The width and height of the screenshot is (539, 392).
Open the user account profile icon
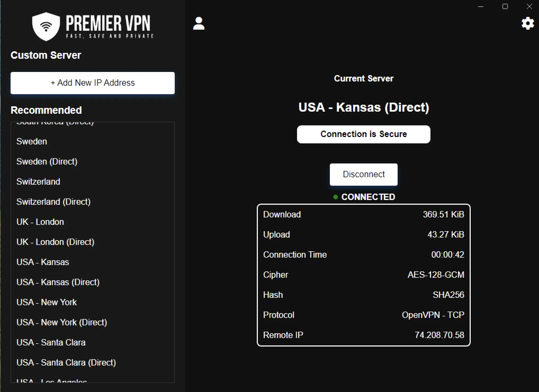pos(199,23)
